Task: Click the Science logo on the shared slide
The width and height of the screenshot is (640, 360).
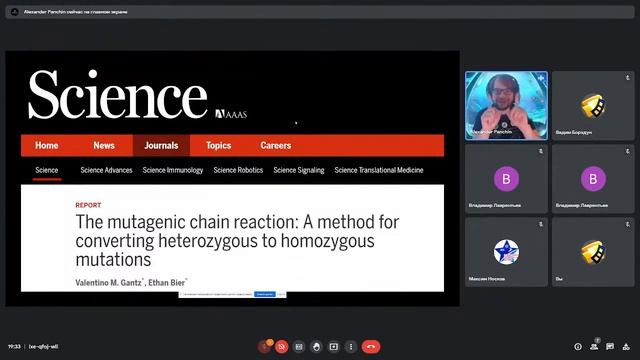Action: coord(118,95)
